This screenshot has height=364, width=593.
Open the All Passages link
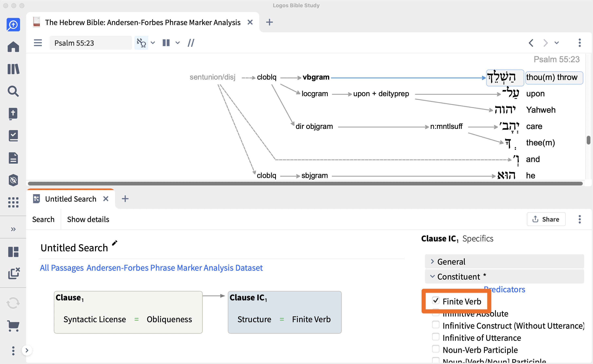(x=62, y=268)
